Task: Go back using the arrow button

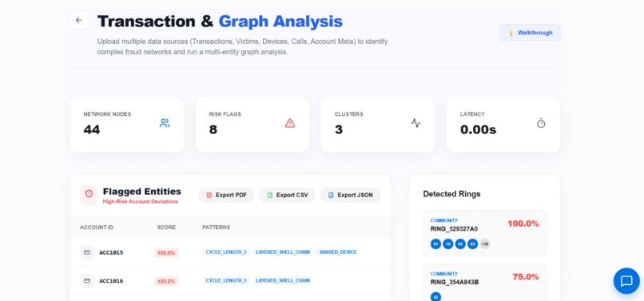Action: click(79, 21)
